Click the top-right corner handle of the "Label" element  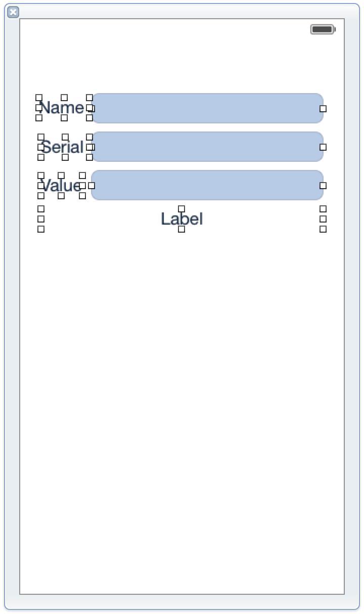(323, 209)
